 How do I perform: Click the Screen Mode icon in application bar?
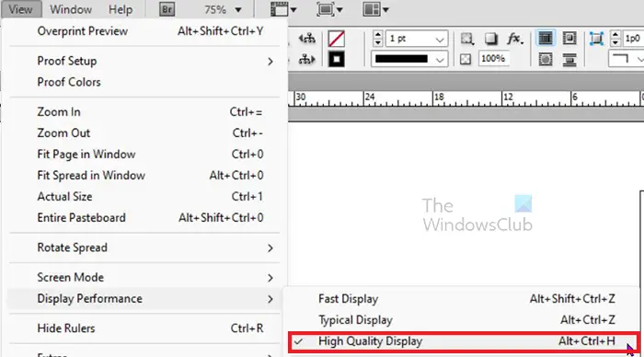(325, 9)
